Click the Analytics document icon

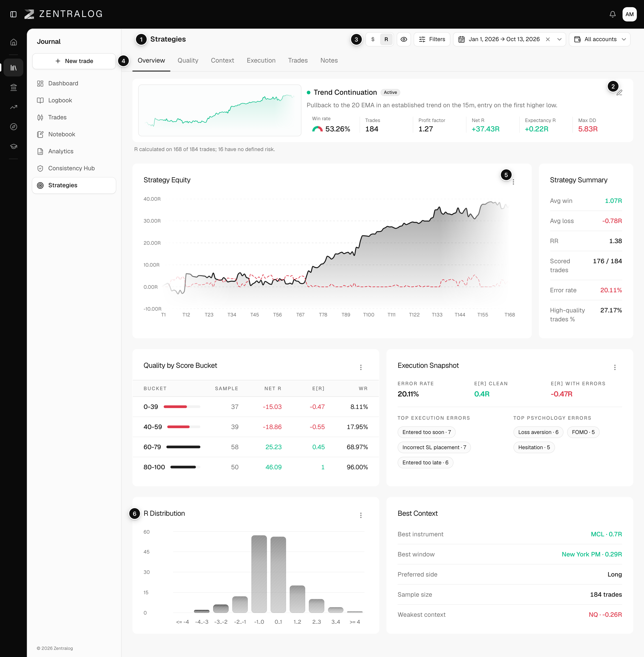(40, 152)
